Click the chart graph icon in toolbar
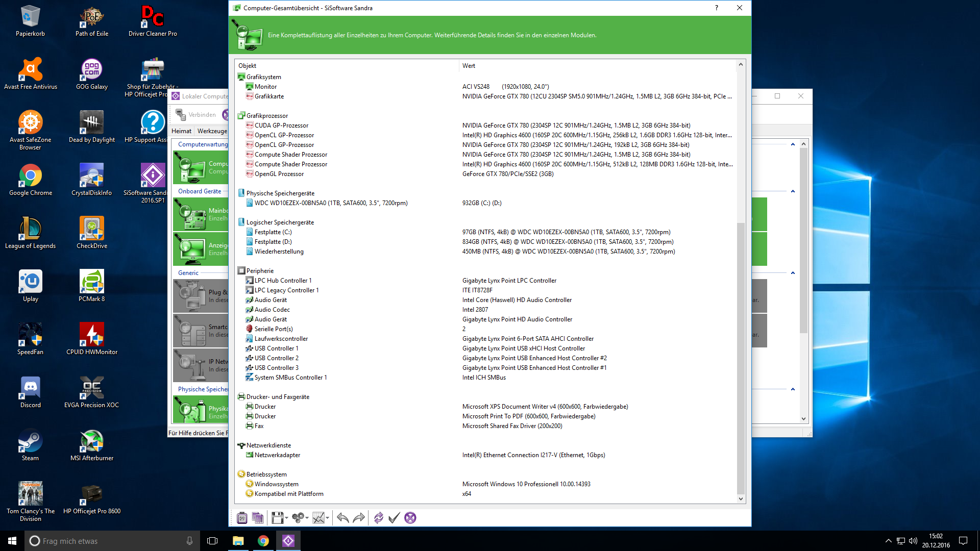 coord(318,518)
